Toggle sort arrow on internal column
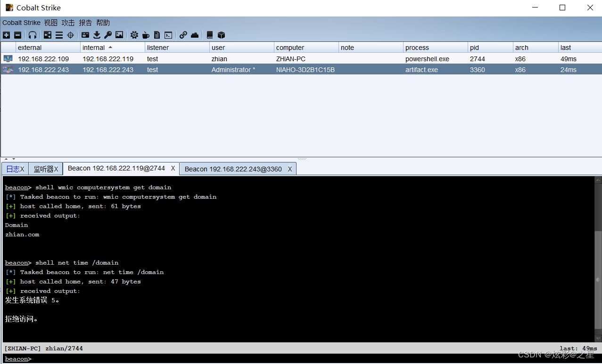Viewport: 602px width, 364px height. click(110, 47)
